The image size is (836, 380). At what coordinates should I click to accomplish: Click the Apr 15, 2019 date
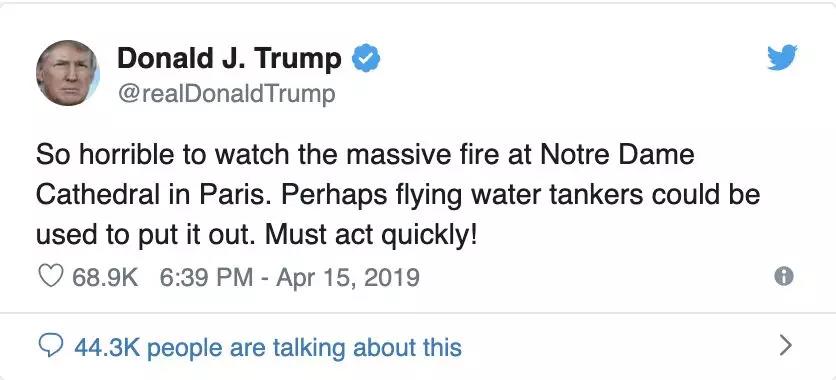[x=348, y=277]
